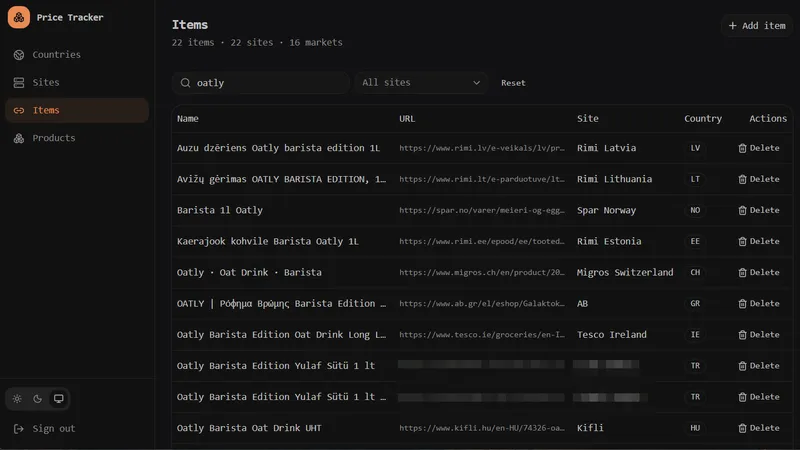800x450 pixels.
Task: Click the Countries globe icon
Action: (19, 55)
